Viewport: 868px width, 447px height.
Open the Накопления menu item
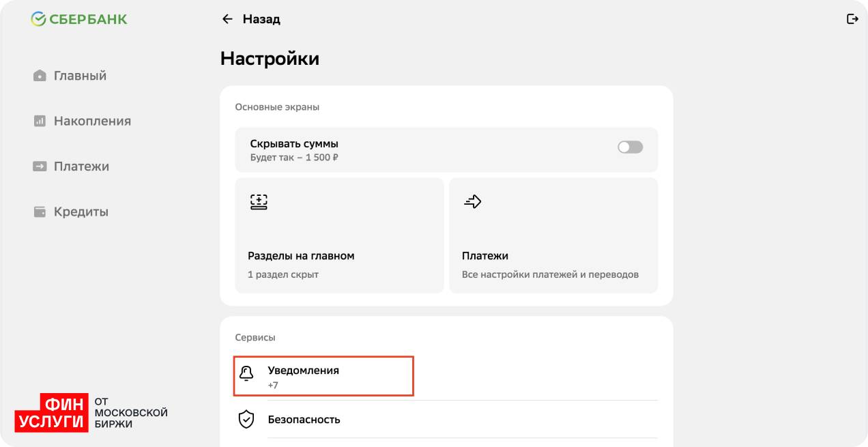tap(92, 121)
